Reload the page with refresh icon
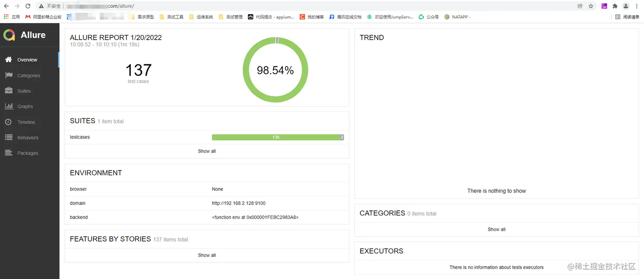 [x=28, y=6]
